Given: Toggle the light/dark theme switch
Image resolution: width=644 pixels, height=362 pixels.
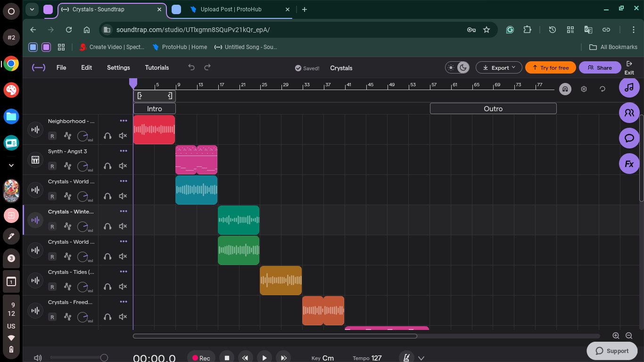Looking at the screenshot, I should tap(457, 68).
